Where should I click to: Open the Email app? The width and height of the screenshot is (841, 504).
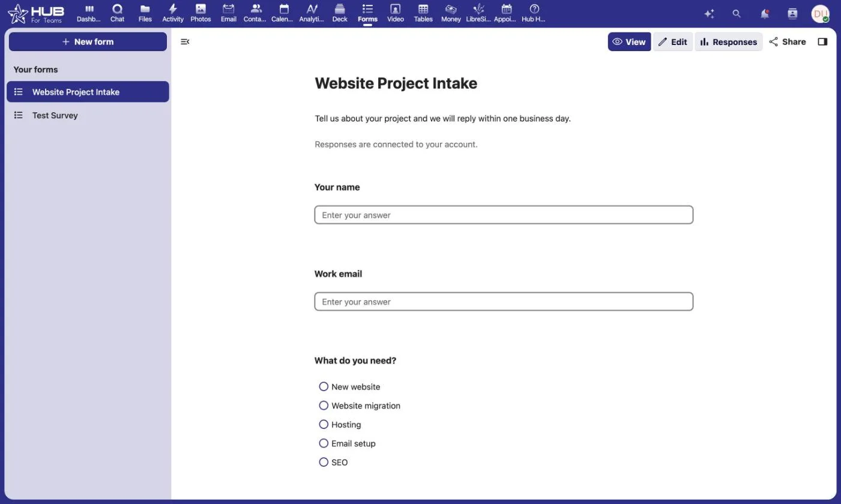[228, 13]
